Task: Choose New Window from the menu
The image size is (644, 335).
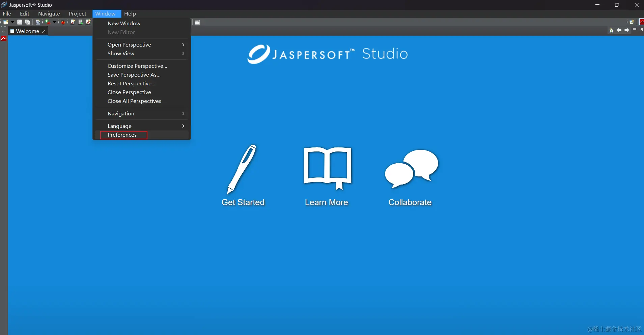Action: 141,23
